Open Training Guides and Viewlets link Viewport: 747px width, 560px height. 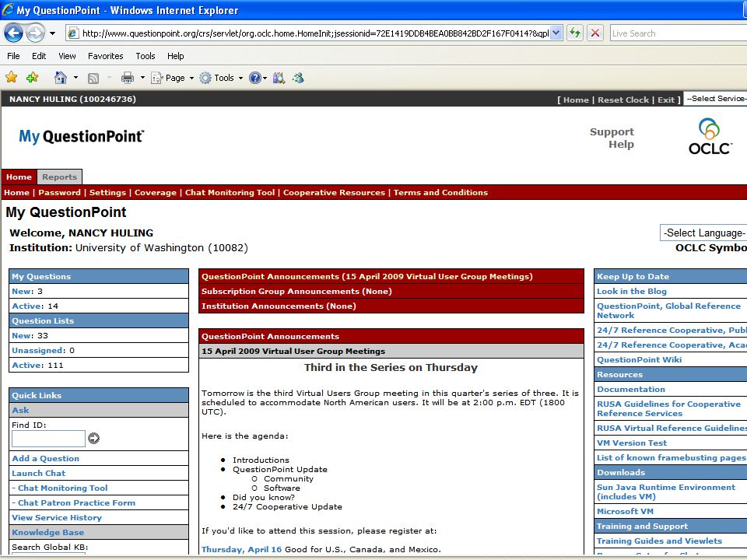[x=660, y=541]
